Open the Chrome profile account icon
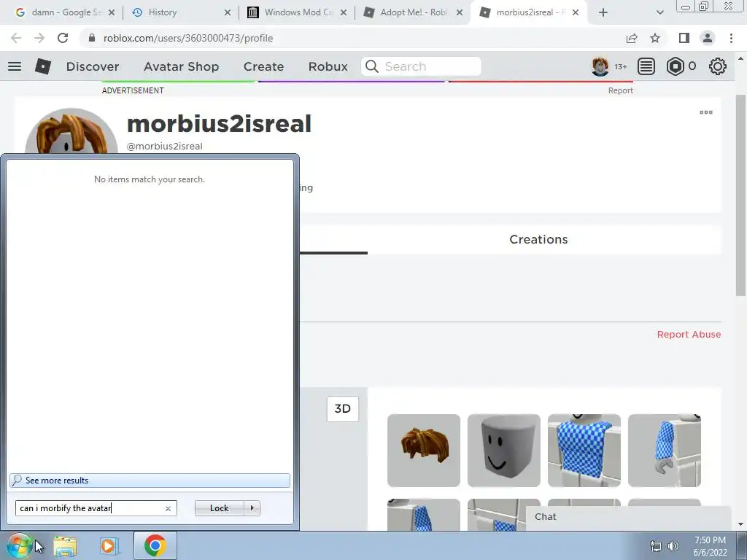Image resolution: width=747 pixels, height=560 pixels. point(708,38)
